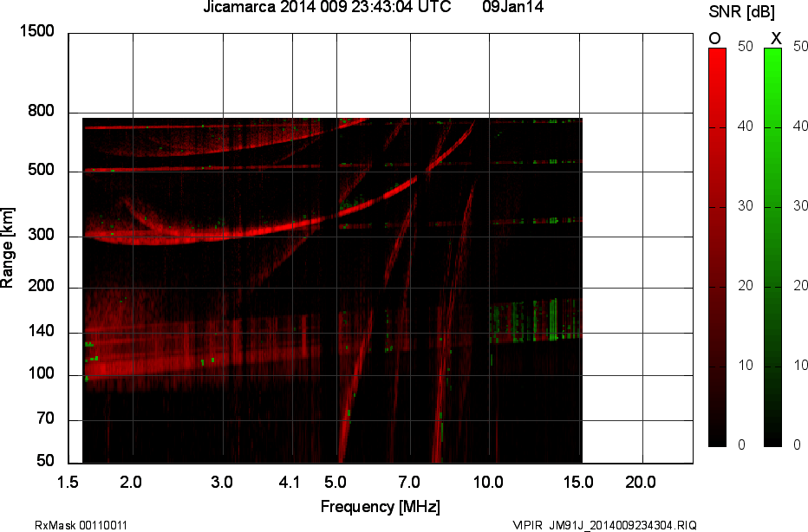This screenshot has width=808, height=532.
Task: Click the SNR [dB] legend heading
Action: pyautogui.click(x=742, y=12)
